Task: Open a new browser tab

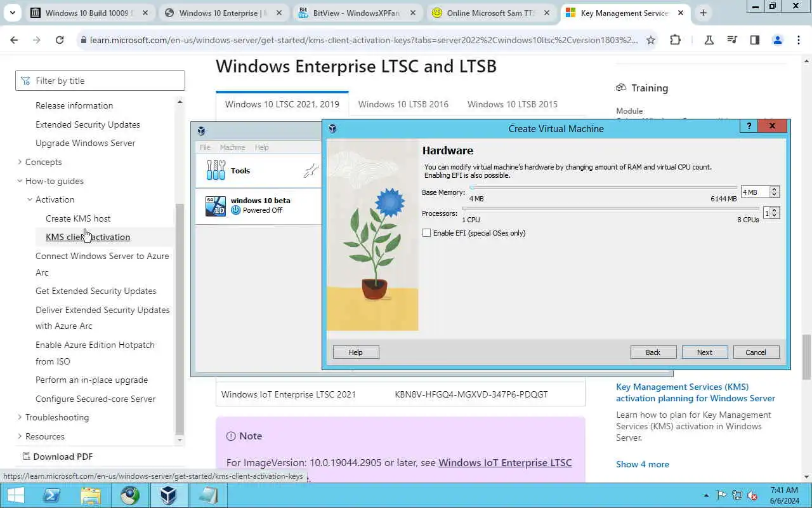Action: point(703,13)
